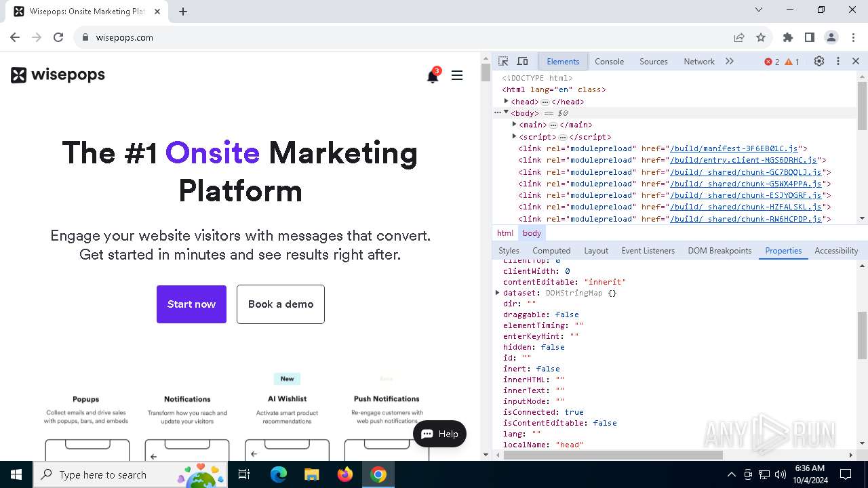Screen dimensions: 868x488
Task: Expand the dataset DOMStringMap property
Action: [x=498, y=293]
